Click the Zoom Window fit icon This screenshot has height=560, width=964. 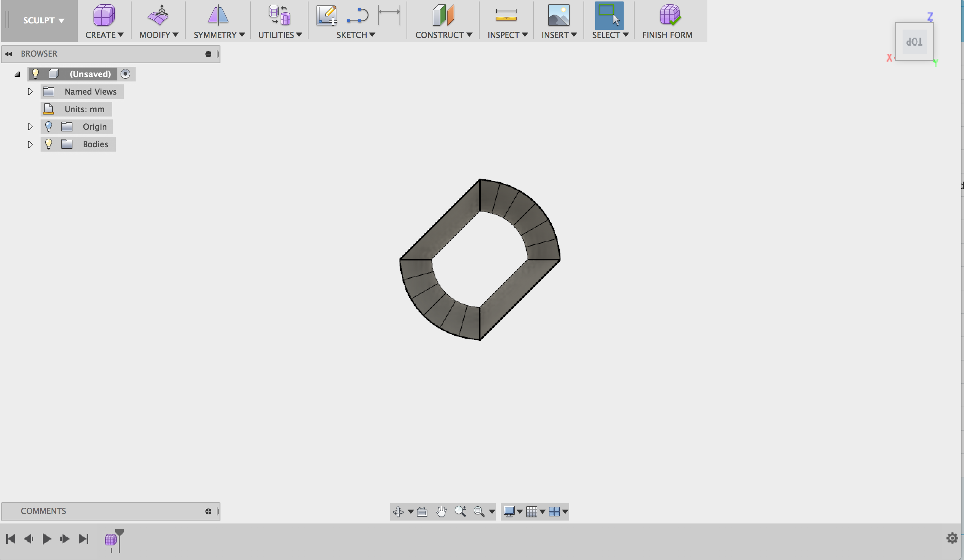[x=479, y=511]
